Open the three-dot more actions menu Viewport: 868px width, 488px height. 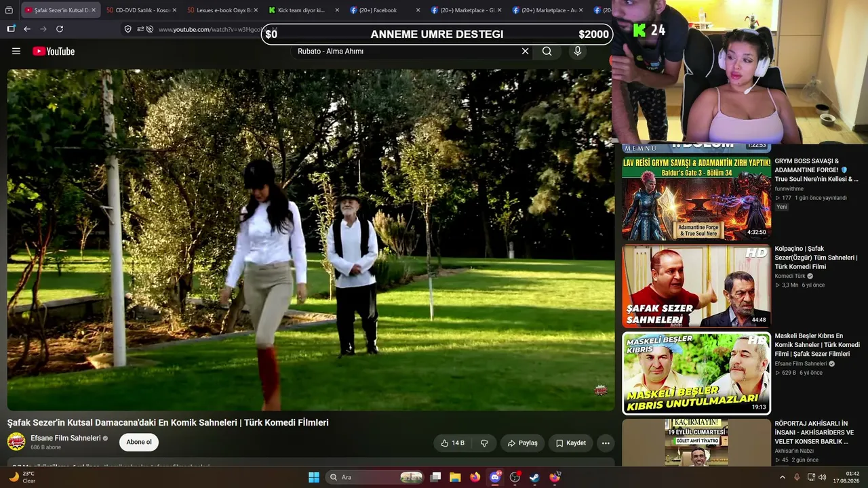[606, 443]
